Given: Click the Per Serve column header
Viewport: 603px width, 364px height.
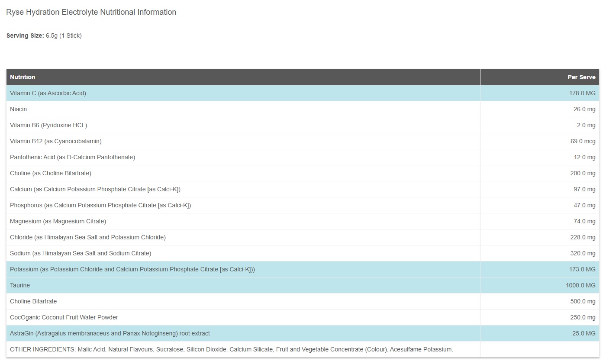Looking at the screenshot, I should coord(581,77).
